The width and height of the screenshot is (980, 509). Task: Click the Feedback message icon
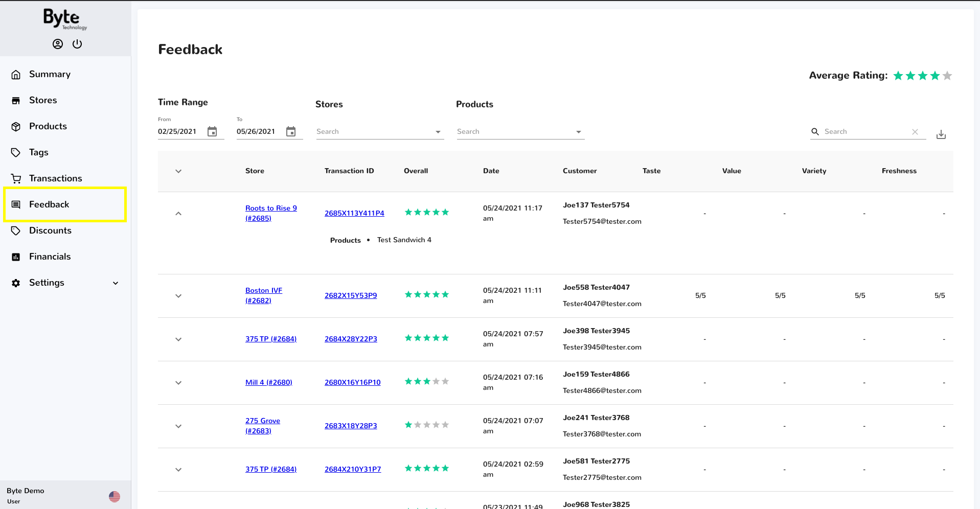(x=16, y=205)
